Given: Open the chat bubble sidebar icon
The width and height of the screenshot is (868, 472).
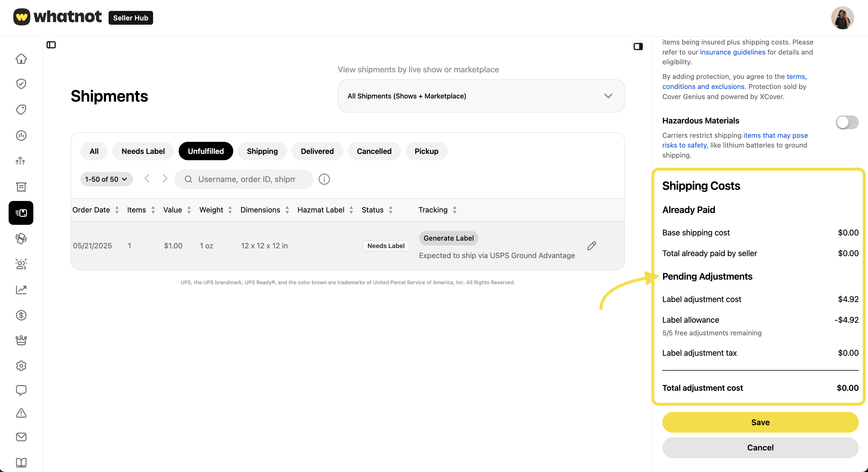Looking at the screenshot, I should [x=21, y=390].
